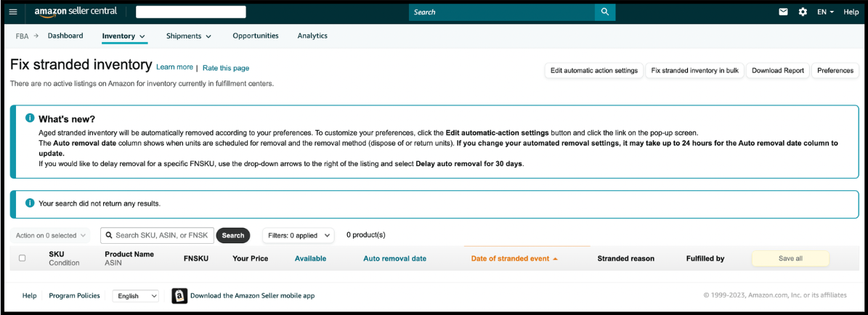This screenshot has width=868, height=315.
Task: Click the Product Name column header
Action: [x=129, y=254]
